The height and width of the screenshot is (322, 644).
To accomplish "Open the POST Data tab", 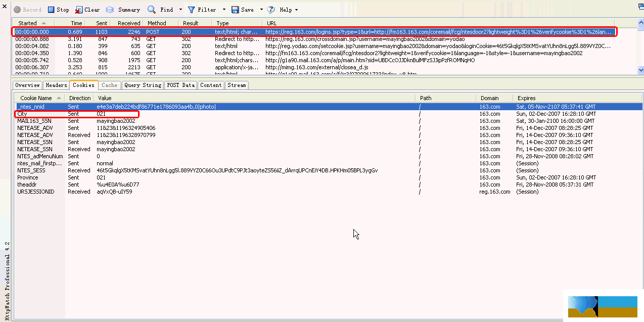I will pyautogui.click(x=180, y=85).
